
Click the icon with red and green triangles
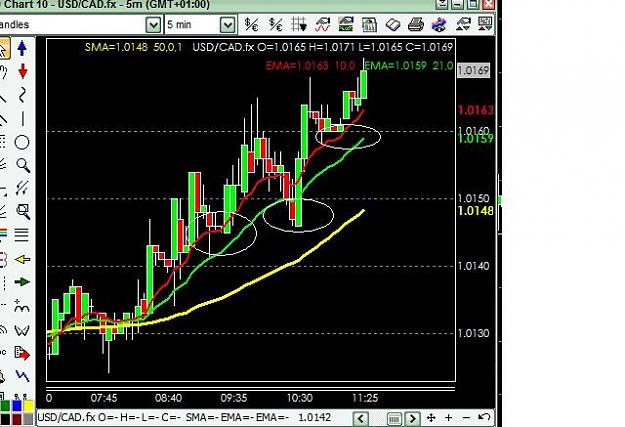[x=463, y=25]
